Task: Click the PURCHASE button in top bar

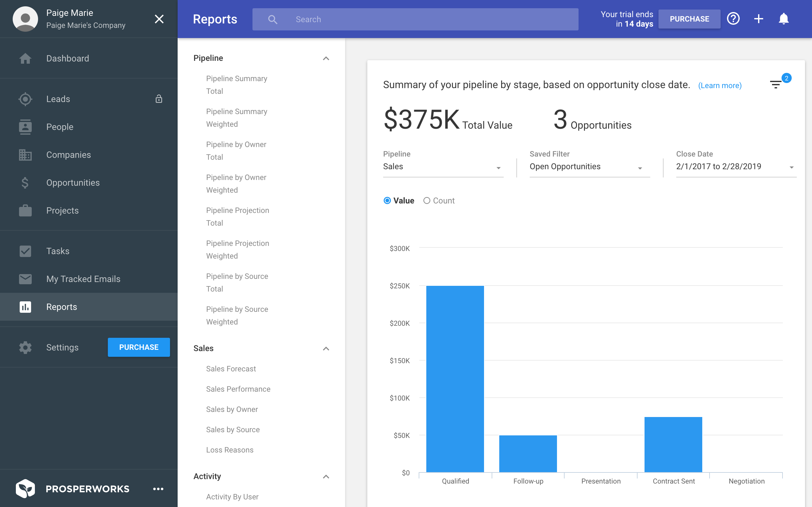Action: tap(689, 19)
